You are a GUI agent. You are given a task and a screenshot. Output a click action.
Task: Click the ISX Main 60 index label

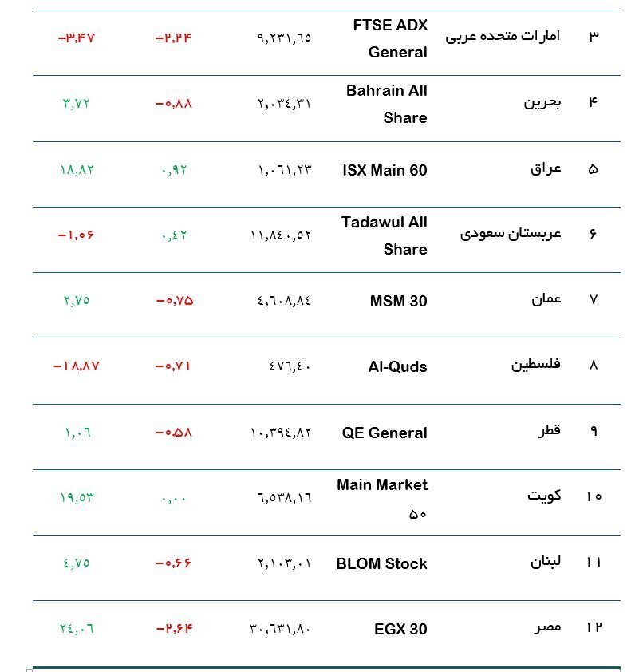pyautogui.click(x=385, y=170)
